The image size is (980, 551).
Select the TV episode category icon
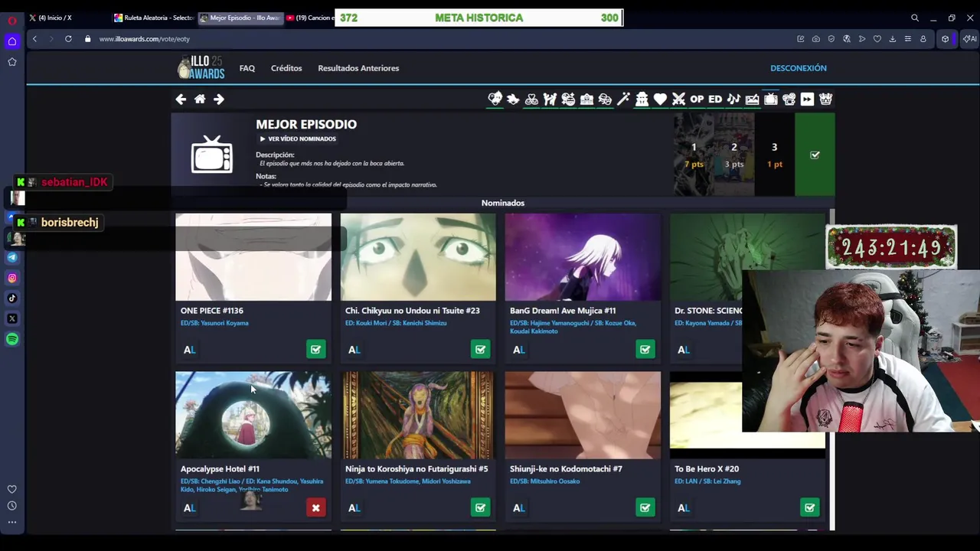[x=770, y=99]
